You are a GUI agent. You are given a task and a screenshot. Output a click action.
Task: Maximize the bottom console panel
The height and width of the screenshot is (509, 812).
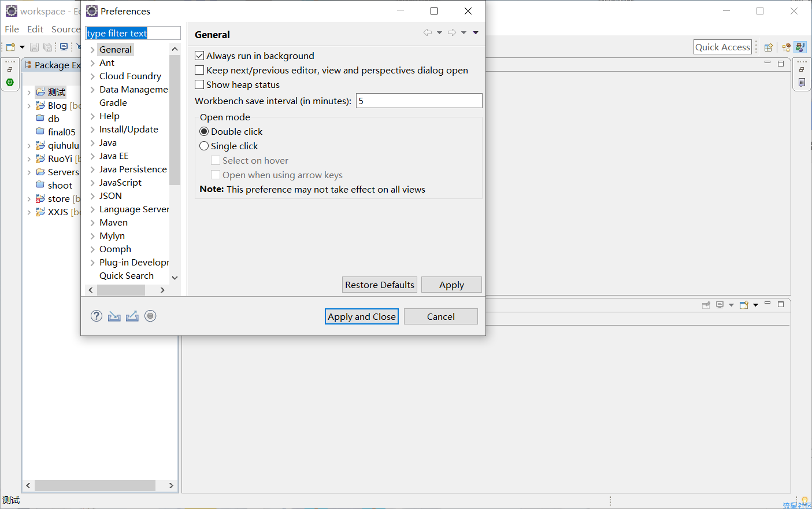781,304
